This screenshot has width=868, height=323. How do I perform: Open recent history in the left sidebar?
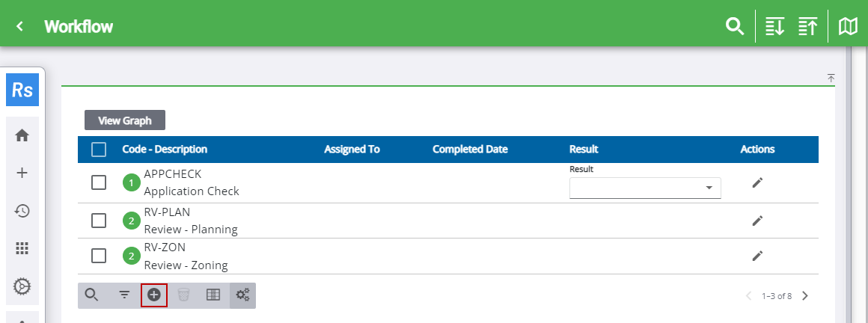22,211
